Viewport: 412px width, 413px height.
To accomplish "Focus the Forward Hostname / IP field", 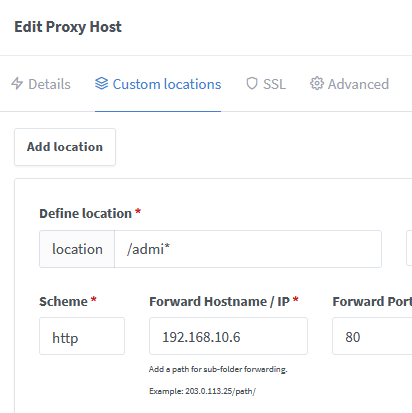I will 228,336.
